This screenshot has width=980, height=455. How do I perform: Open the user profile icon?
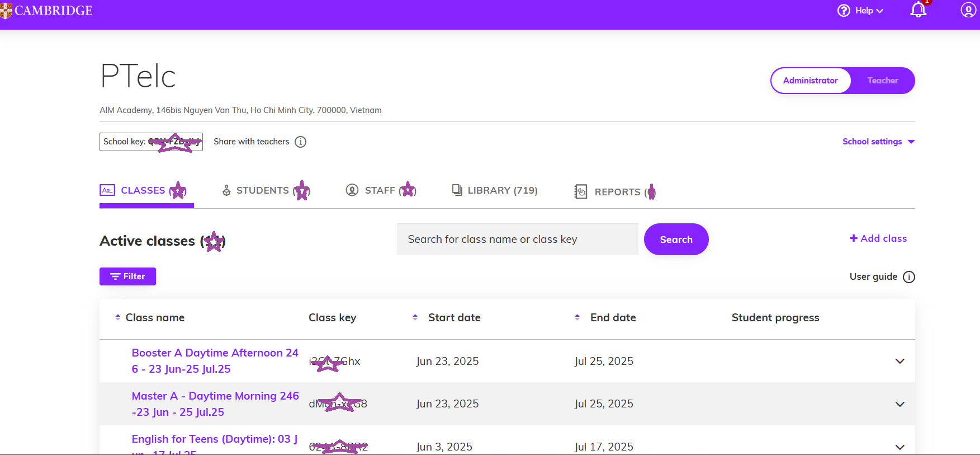[968, 10]
